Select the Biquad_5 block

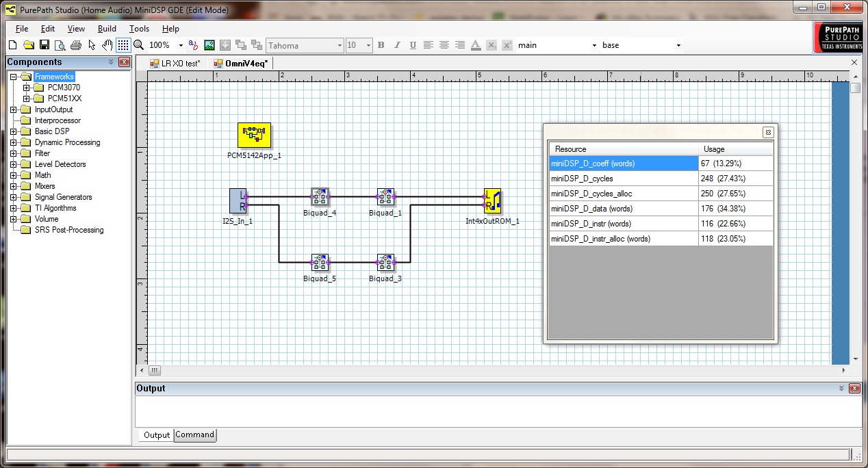point(320,263)
